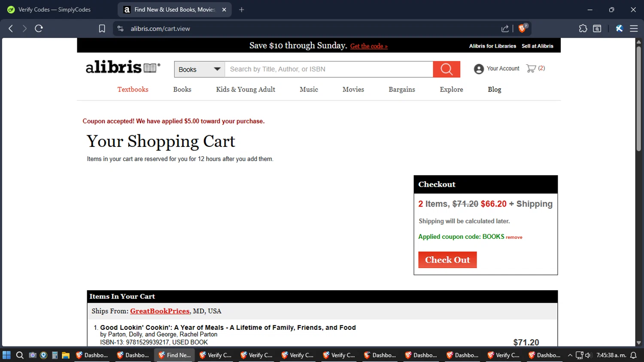
Task: Click the $66.20 discounted total
Action: tap(494, 204)
